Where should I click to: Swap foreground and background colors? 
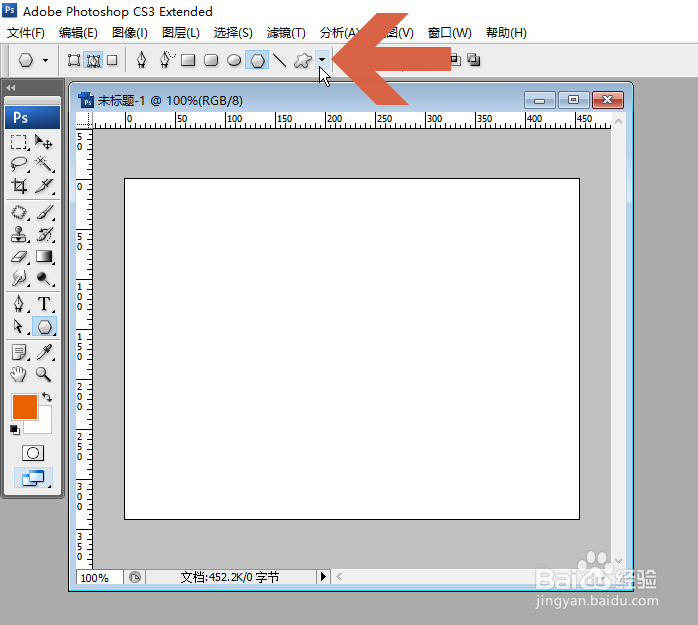pyautogui.click(x=47, y=397)
